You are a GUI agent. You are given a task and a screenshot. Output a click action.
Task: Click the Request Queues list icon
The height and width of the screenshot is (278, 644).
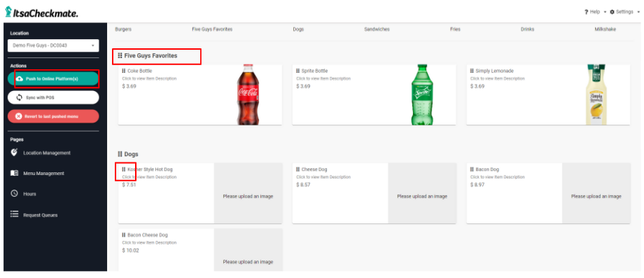[x=15, y=214]
